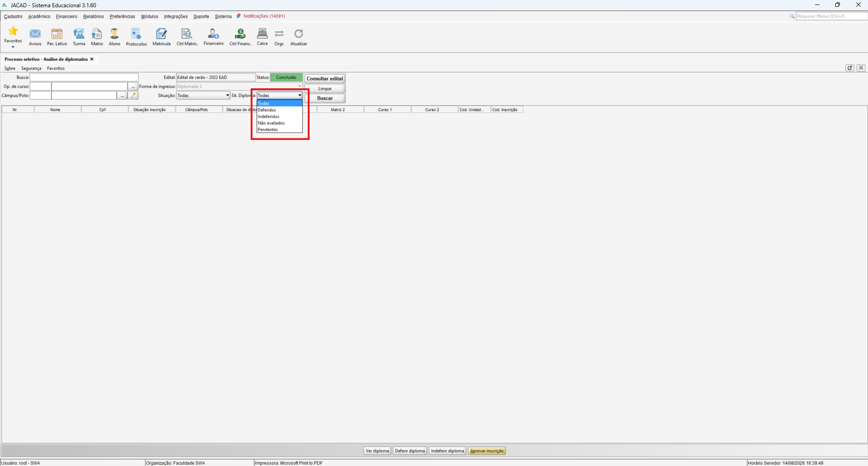The width and height of the screenshot is (868, 466).
Task: Click the Edital text field
Action: (216, 77)
